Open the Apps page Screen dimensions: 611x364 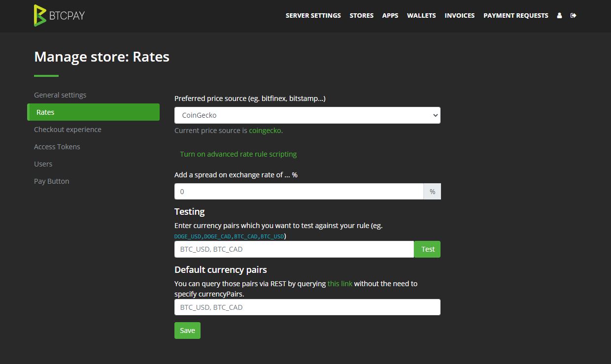point(390,16)
